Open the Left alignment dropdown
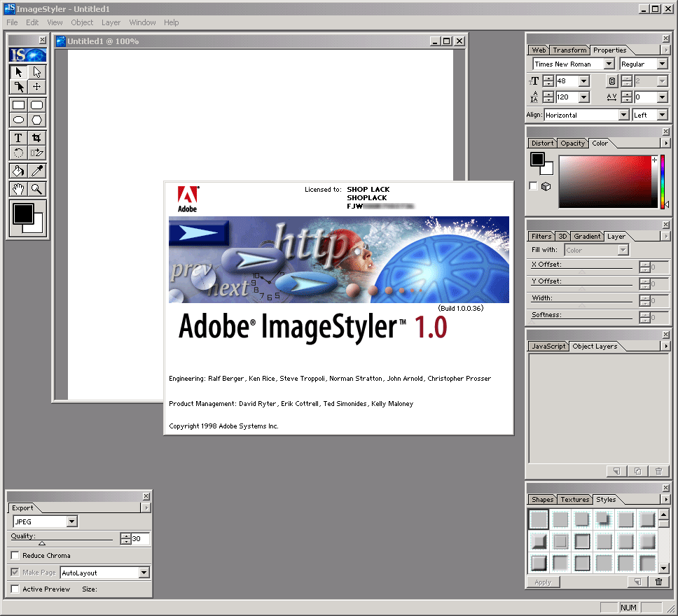Viewport: 678px width, 616px height. tap(662, 115)
